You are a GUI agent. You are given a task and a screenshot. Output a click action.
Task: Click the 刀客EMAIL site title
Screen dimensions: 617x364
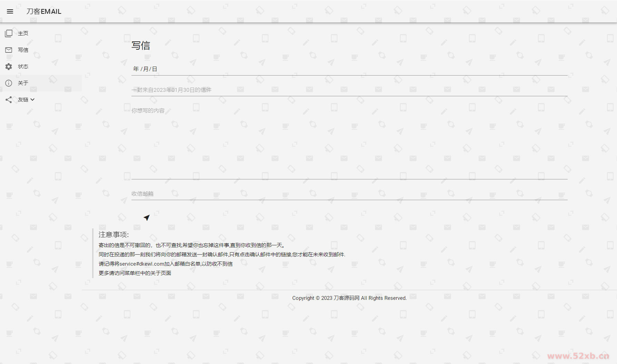tap(44, 11)
